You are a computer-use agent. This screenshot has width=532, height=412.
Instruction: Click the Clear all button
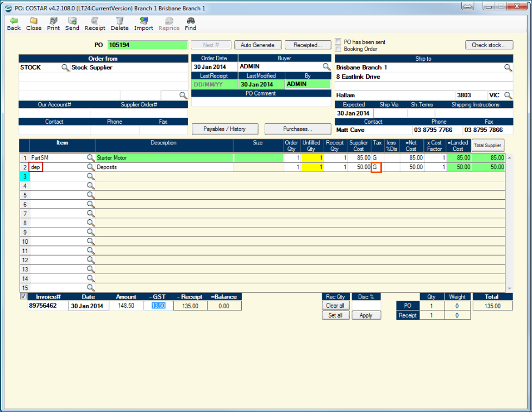335,306
